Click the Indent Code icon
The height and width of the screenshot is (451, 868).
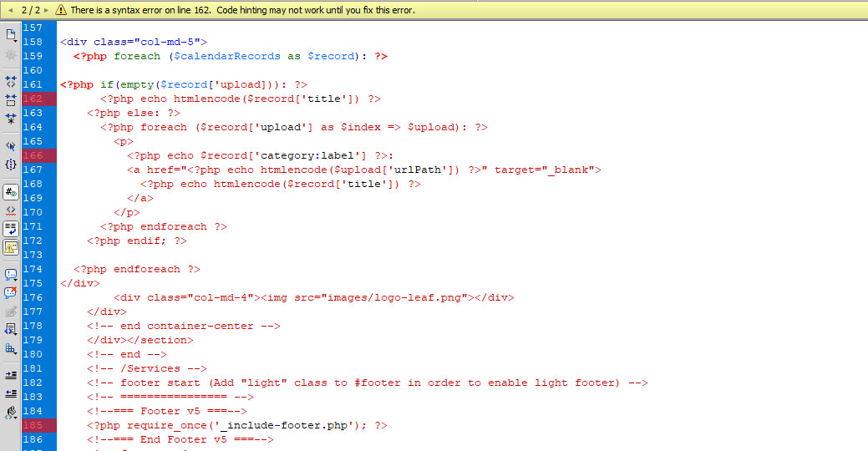pos(11,374)
